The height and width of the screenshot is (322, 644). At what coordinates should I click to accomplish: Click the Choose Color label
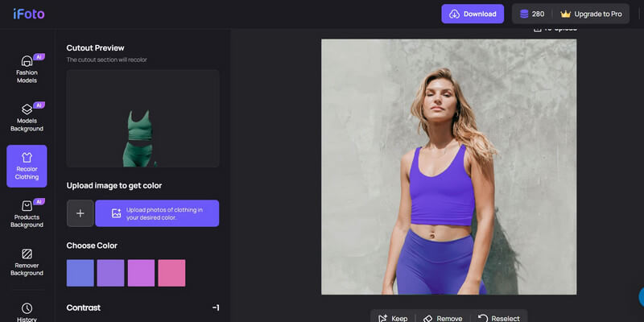point(92,246)
